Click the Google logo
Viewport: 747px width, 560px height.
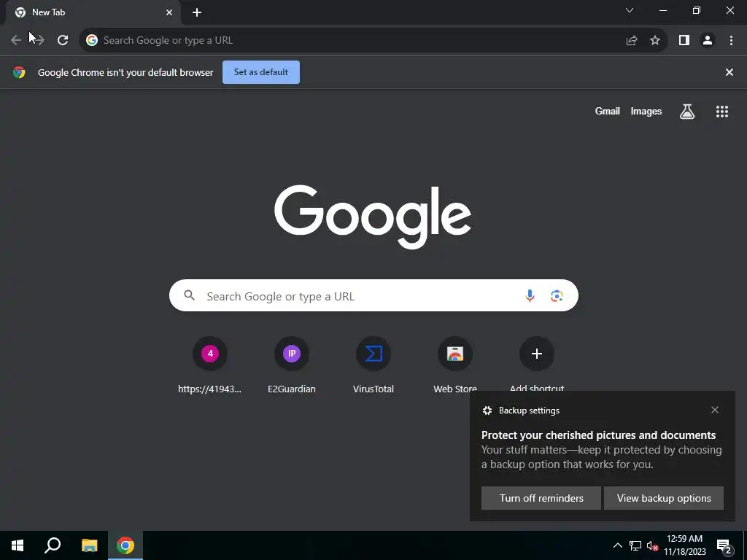coord(373,217)
